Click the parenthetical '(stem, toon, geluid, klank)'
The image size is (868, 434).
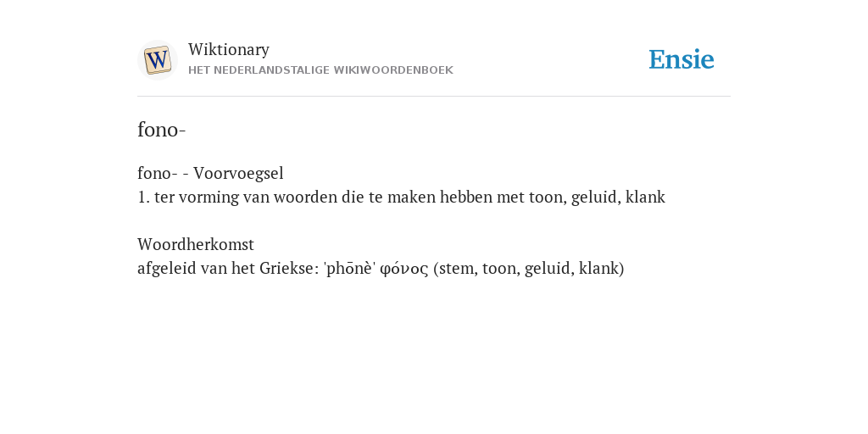point(529,269)
